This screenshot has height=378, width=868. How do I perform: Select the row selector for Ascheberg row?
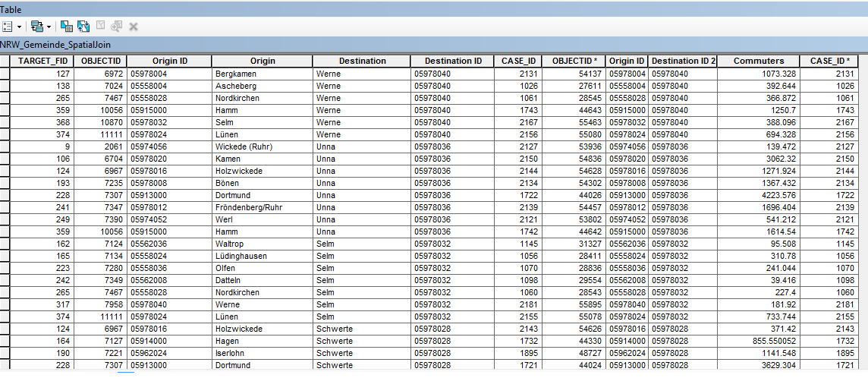(x=5, y=86)
